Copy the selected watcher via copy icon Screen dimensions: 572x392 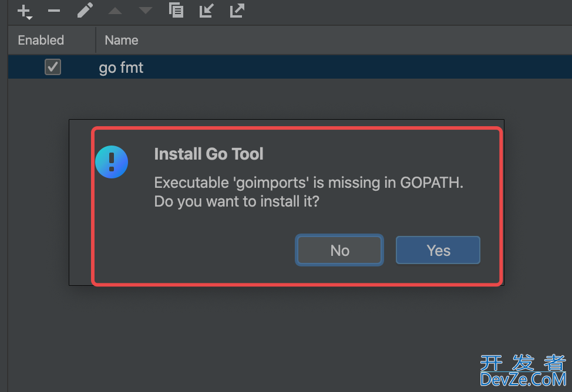point(176,10)
